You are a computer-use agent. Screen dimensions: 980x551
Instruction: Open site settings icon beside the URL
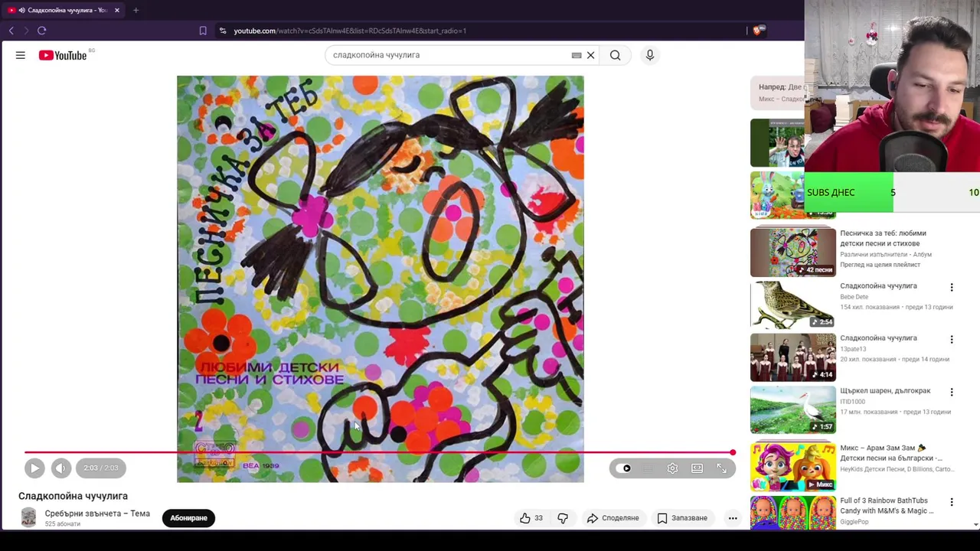coord(223,31)
